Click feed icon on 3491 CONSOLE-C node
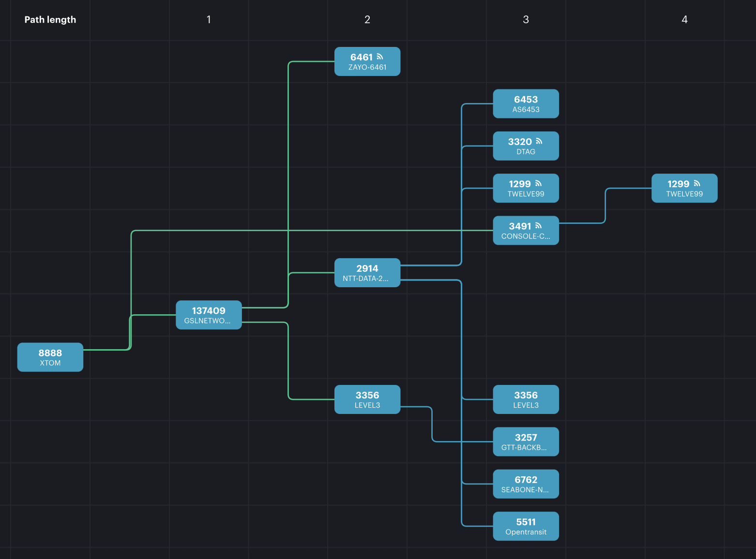Viewport: 756px width, 559px height. point(538,226)
